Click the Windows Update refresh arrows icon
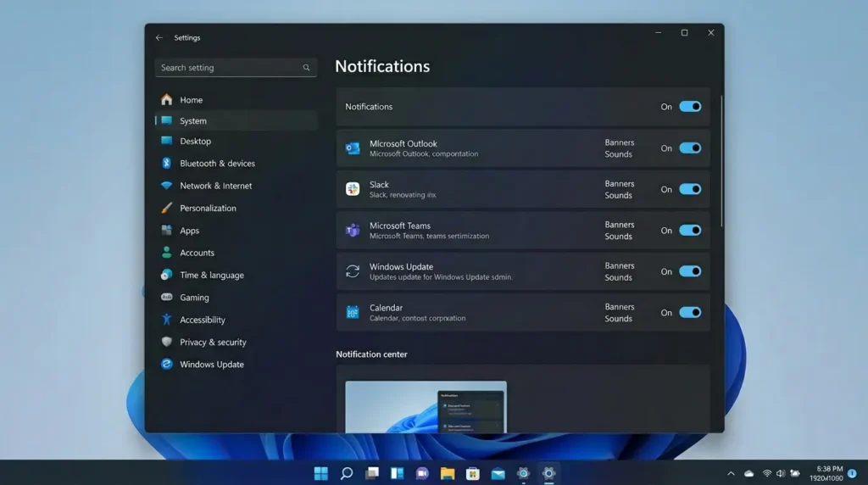868x485 pixels. coord(353,271)
